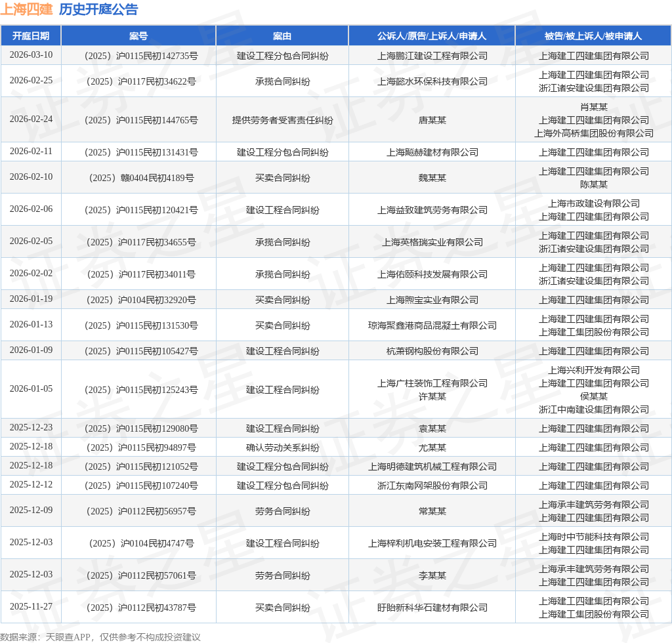Click plaintiff 琼海聚鑫港商品混凝土有限公司
Image resolution: width=672 pixels, height=643 pixels.
tap(432, 325)
